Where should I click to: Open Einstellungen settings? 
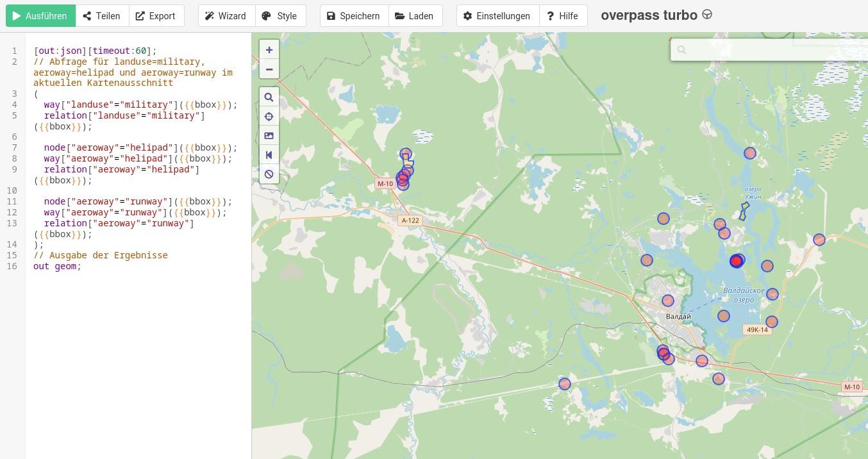point(497,16)
